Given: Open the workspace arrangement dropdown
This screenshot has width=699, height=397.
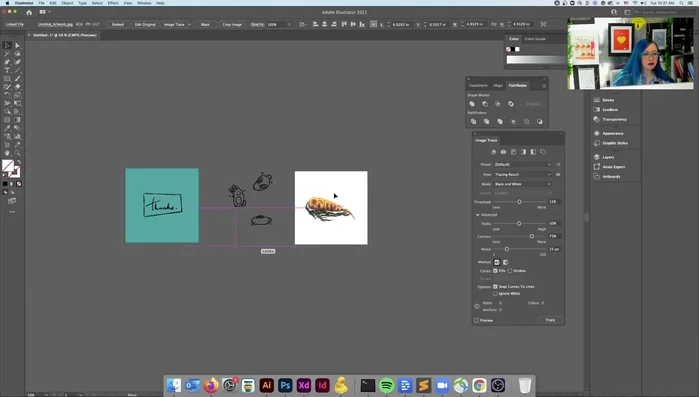Looking at the screenshot, I should (x=45, y=12).
